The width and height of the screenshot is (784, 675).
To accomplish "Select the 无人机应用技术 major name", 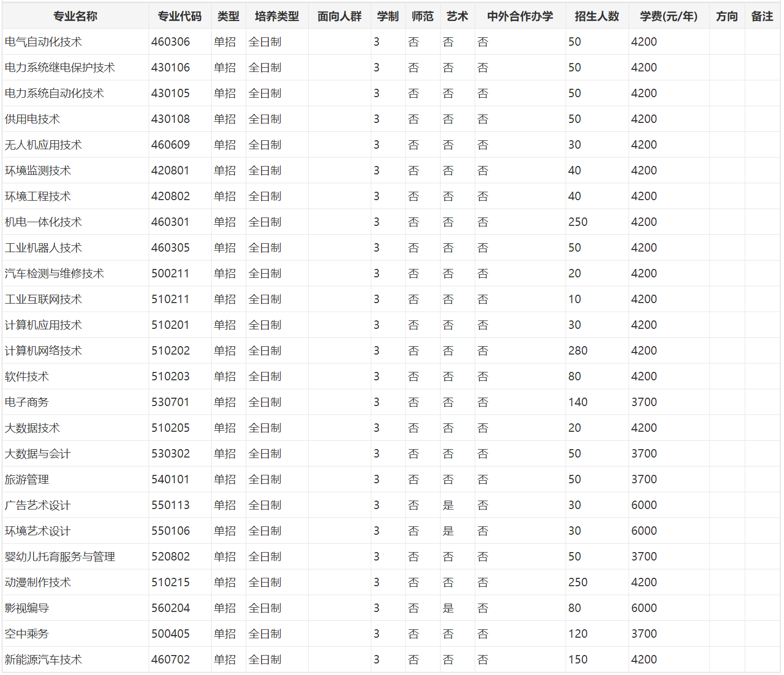I will [x=44, y=144].
